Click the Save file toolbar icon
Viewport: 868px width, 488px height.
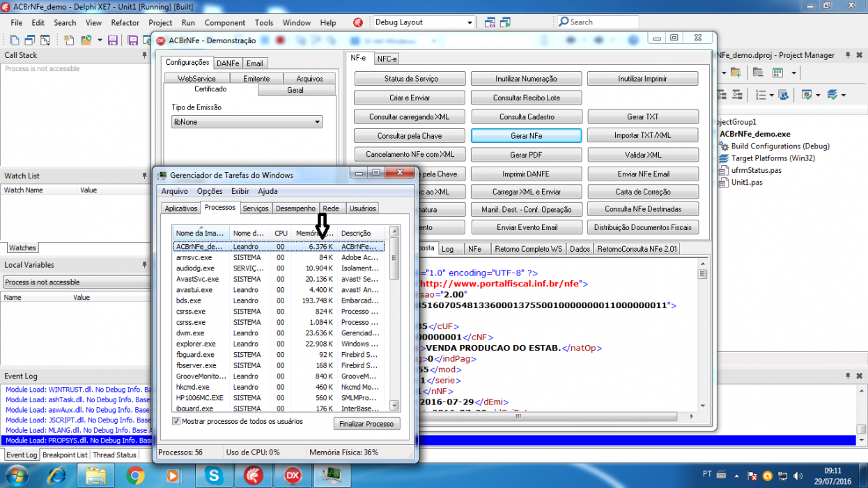coord(112,40)
